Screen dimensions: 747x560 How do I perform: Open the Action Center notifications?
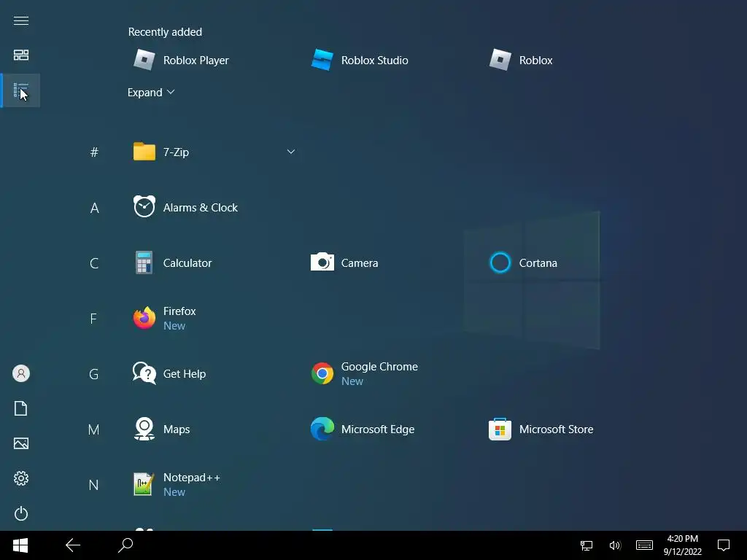click(724, 545)
